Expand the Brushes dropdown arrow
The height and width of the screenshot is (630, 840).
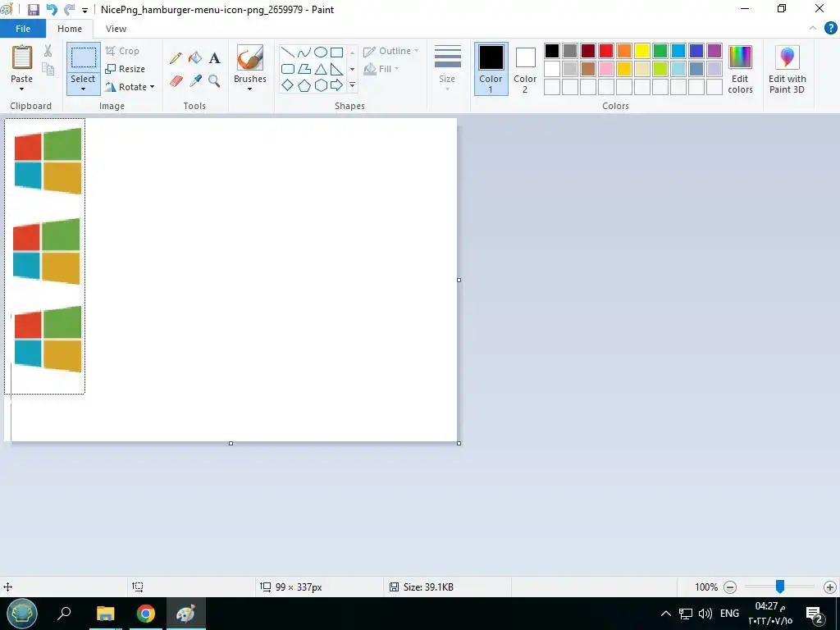[x=249, y=89]
